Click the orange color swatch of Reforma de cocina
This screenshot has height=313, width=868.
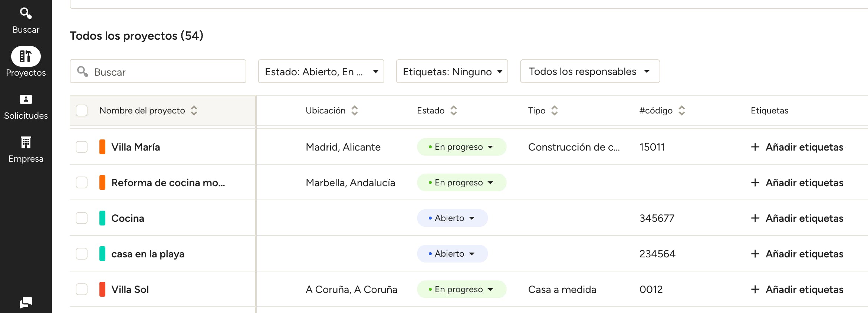point(102,182)
